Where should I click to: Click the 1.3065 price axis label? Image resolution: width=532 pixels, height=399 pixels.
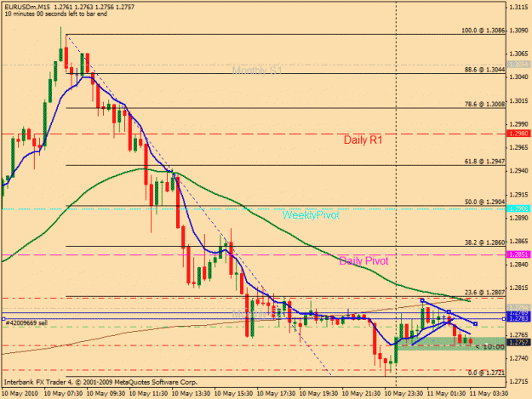pyautogui.click(x=519, y=54)
